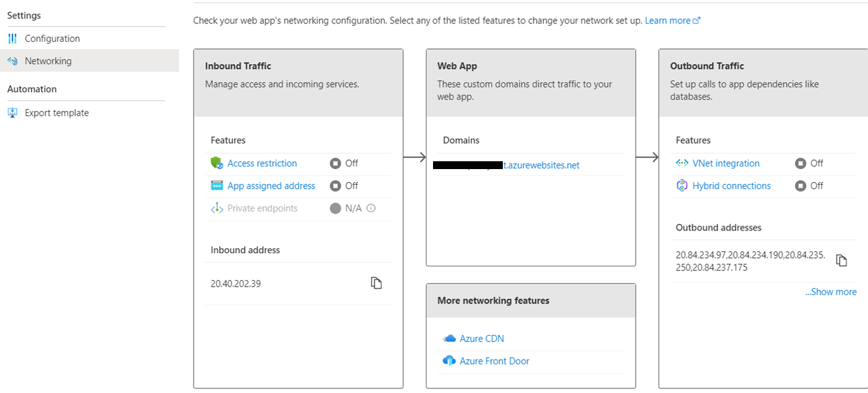The height and width of the screenshot is (393, 868).
Task: Click inbound address 20.40.202.39 text
Action: tap(235, 283)
